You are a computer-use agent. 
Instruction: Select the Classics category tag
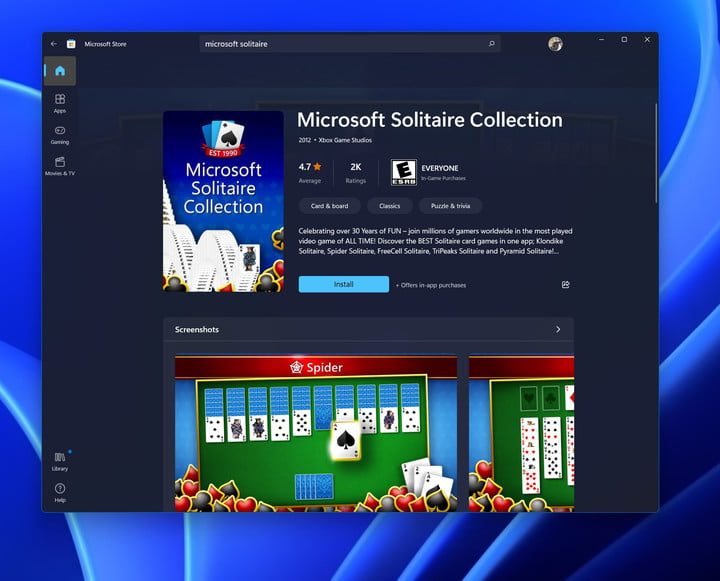coord(389,206)
